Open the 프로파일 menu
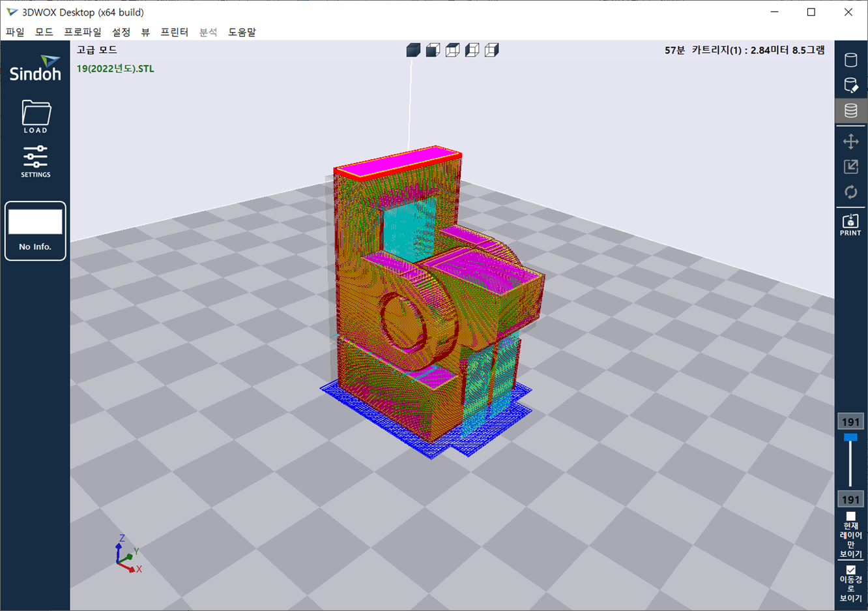This screenshot has width=868, height=611. click(83, 32)
